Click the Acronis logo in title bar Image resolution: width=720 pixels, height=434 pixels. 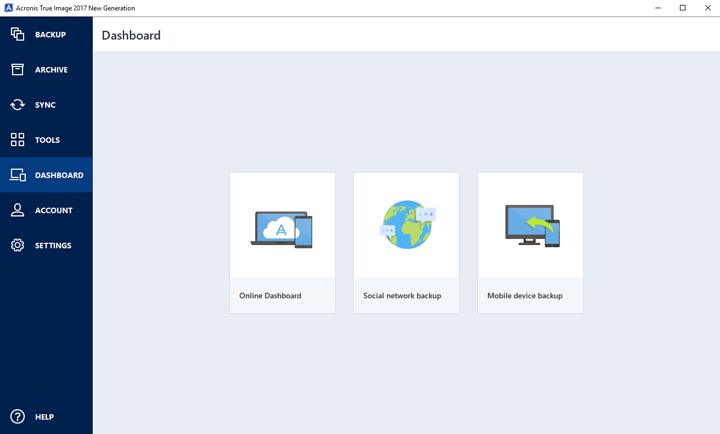8,8
